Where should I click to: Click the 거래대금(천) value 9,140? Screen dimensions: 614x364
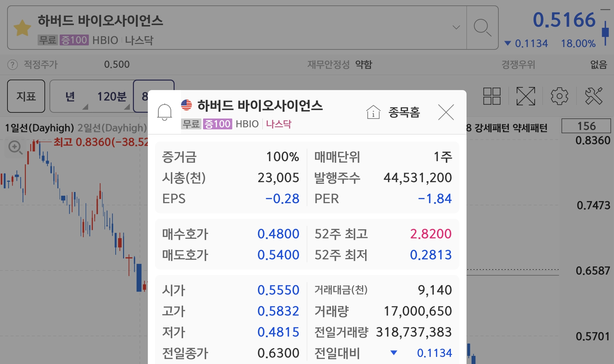point(435,290)
